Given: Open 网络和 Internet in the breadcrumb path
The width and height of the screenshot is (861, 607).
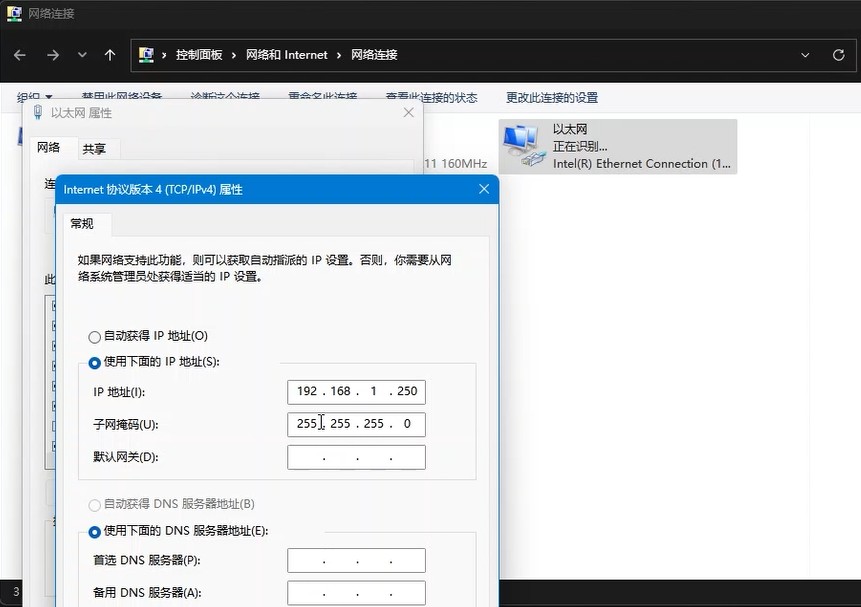Looking at the screenshot, I should 287,55.
